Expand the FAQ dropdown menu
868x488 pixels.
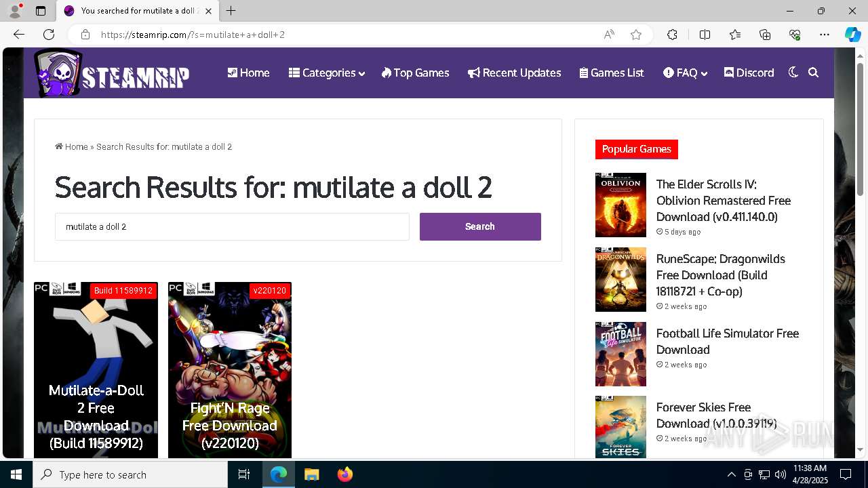[x=685, y=73]
